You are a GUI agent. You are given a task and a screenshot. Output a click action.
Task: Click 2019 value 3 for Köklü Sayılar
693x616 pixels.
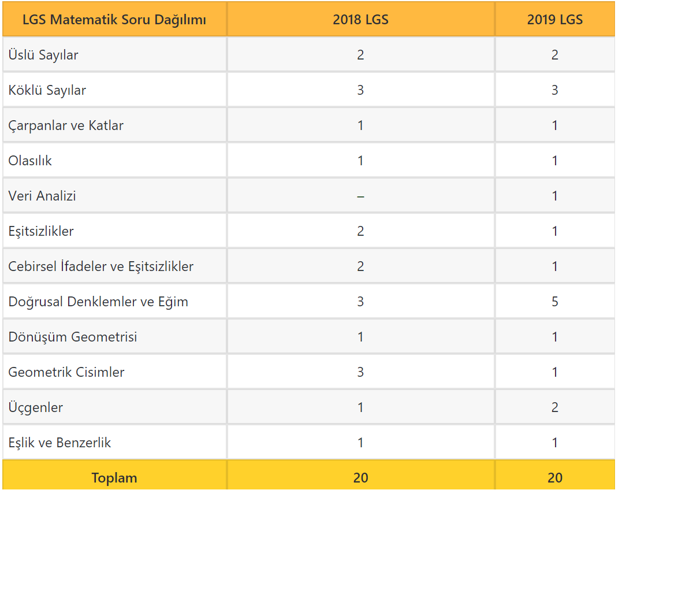click(x=555, y=90)
